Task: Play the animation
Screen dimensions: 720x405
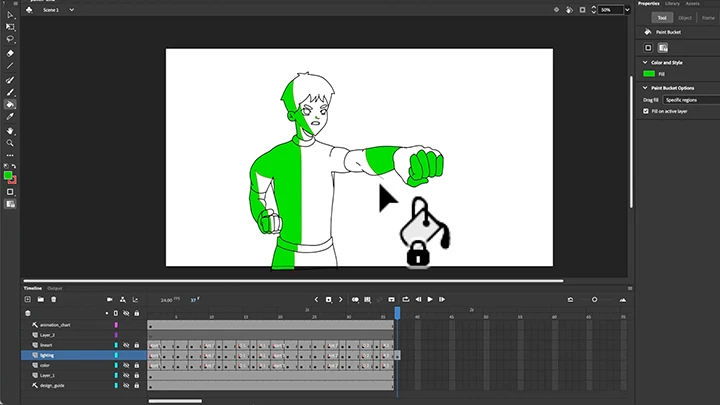Action: tap(430, 299)
